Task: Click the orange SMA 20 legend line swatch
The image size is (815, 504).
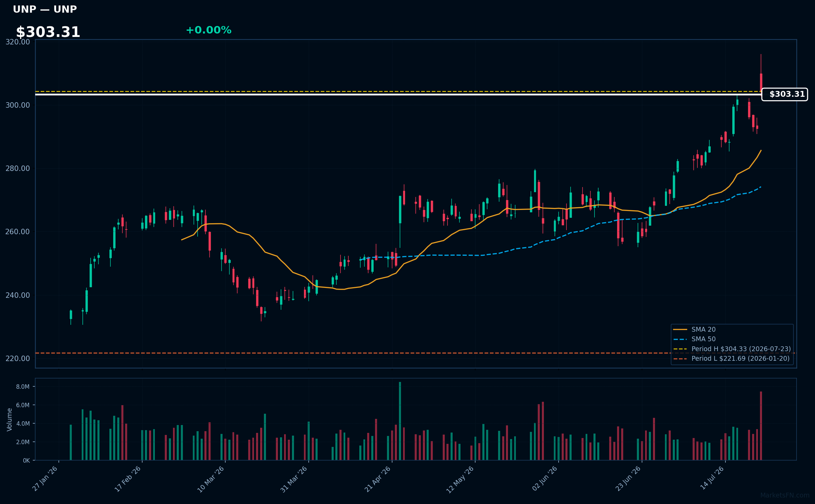Action: pos(680,329)
